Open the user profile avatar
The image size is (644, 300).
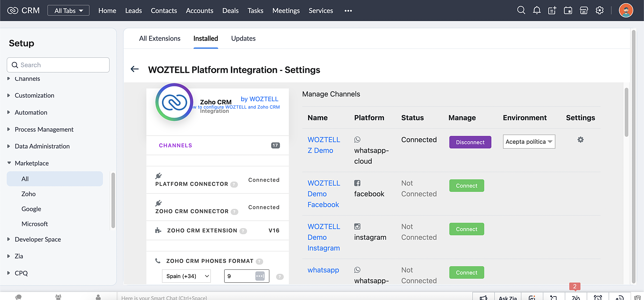(626, 11)
